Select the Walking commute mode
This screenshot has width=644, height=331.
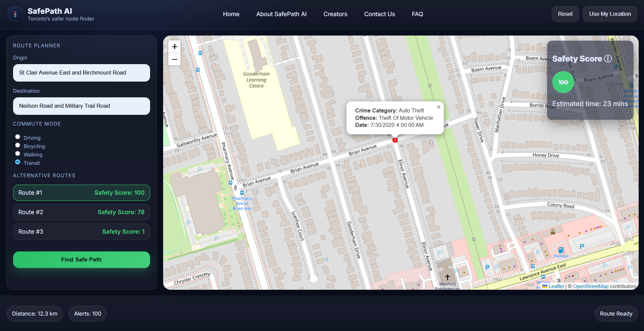click(x=18, y=153)
